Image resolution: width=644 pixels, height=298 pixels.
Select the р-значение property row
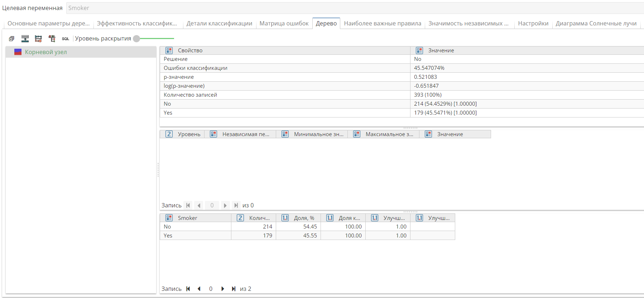(x=402, y=77)
